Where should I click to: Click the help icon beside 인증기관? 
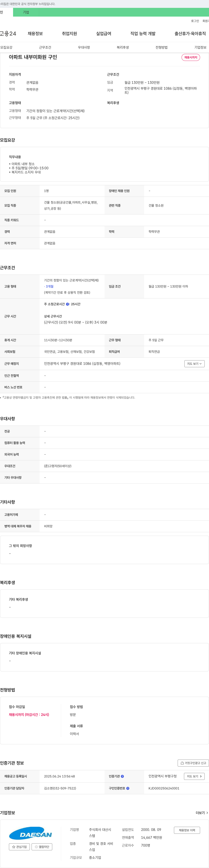click(x=122, y=776)
